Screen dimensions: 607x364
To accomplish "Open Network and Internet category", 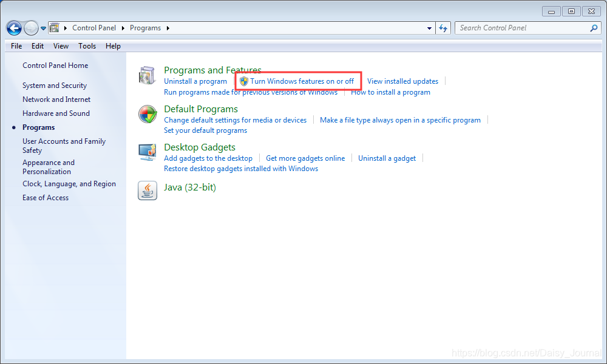I will point(56,99).
